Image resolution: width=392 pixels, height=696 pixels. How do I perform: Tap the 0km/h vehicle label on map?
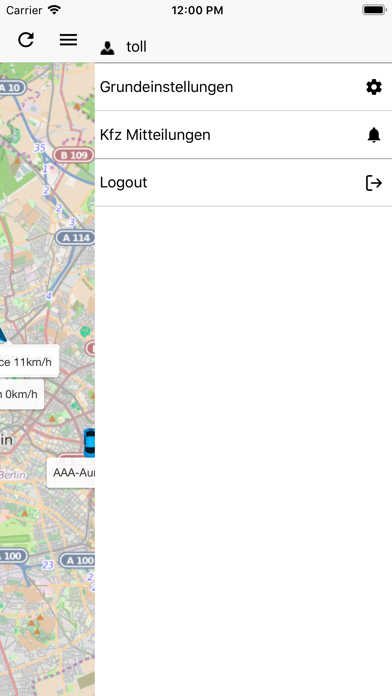coord(22,394)
